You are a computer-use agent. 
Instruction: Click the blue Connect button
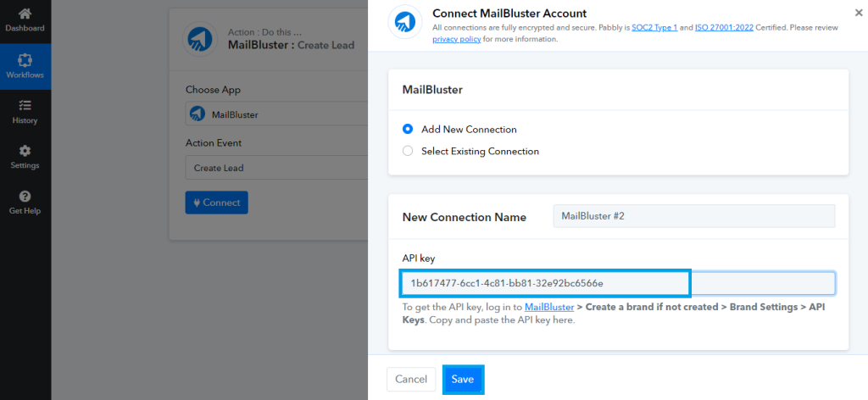216,203
